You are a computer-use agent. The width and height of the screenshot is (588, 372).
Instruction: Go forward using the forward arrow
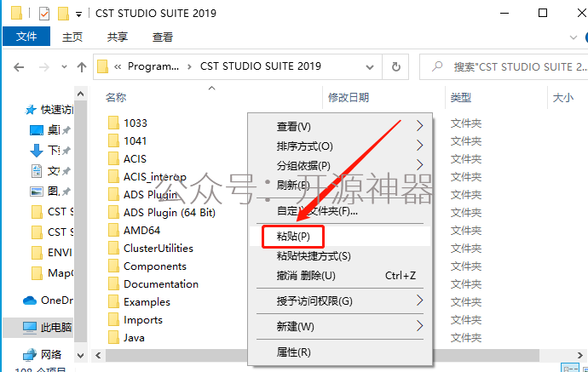click(44, 67)
